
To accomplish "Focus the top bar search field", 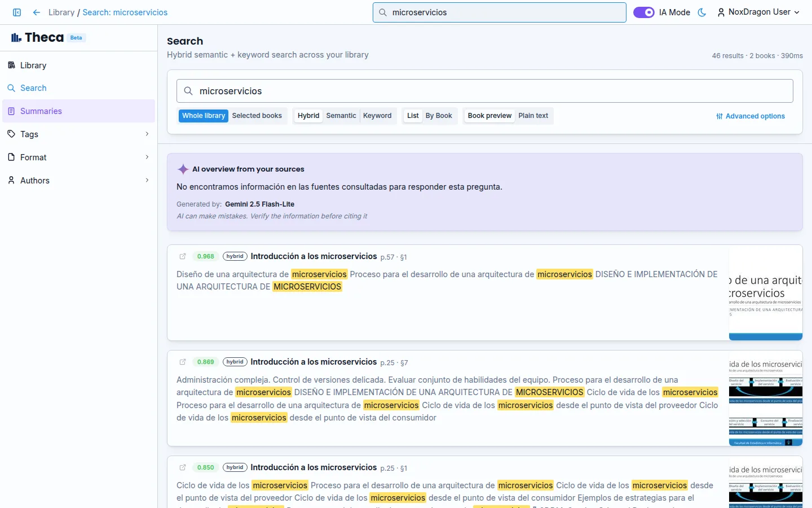I will tap(500, 12).
